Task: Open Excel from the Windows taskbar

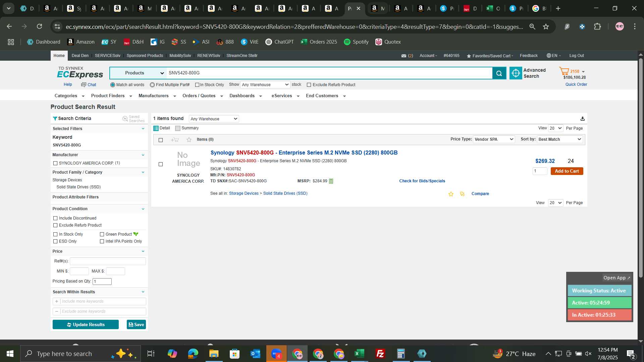Action: (360, 354)
